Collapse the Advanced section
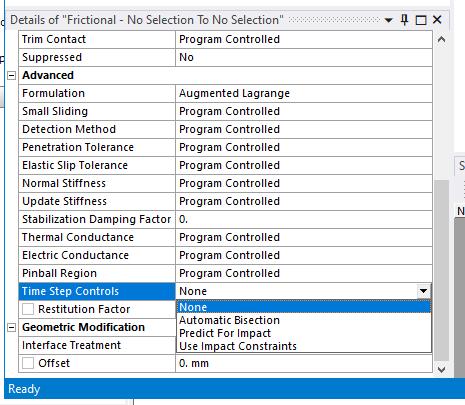Image resolution: width=465 pixels, height=405 pixels. coord(11,76)
